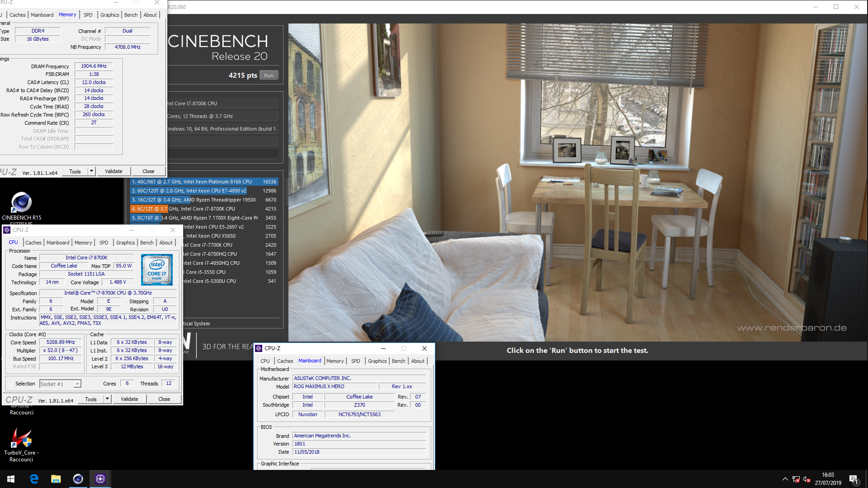This screenshot has height=488, width=868.
Task: Open TurboV_Core desktop shortcut
Action: pyautogui.click(x=21, y=445)
